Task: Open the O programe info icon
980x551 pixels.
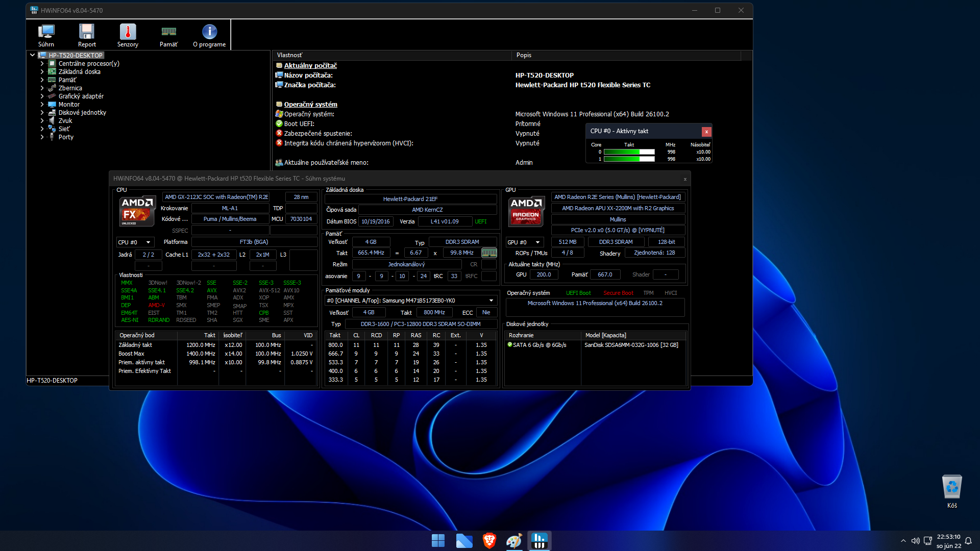Action: click(x=209, y=35)
